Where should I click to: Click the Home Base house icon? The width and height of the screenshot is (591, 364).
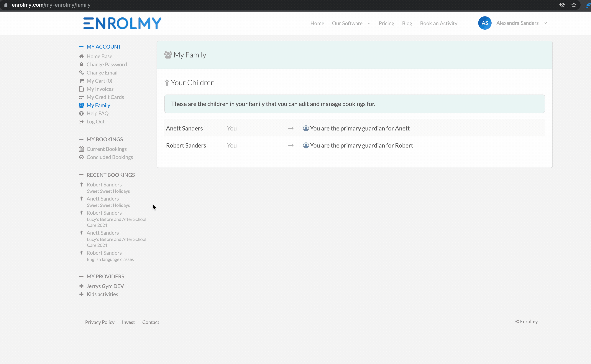tap(81, 56)
